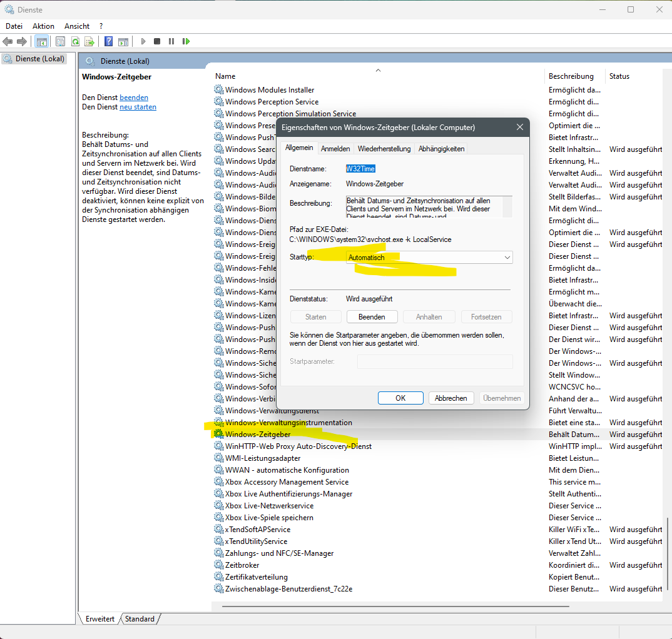The image size is (672, 639).
Task: Switch to the Wiederherstellung tab
Action: pyautogui.click(x=384, y=149)
